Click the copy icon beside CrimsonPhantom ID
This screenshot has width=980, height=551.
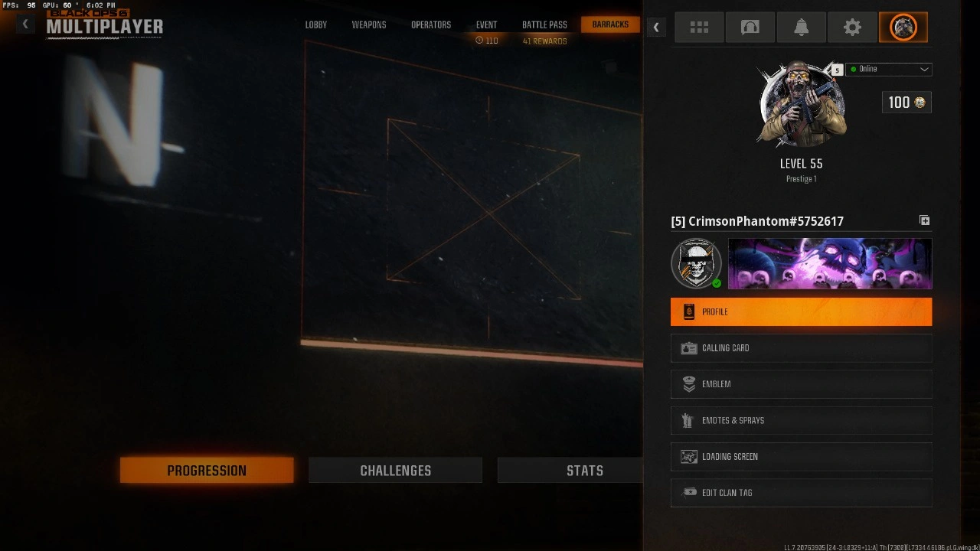coord(925,220)
